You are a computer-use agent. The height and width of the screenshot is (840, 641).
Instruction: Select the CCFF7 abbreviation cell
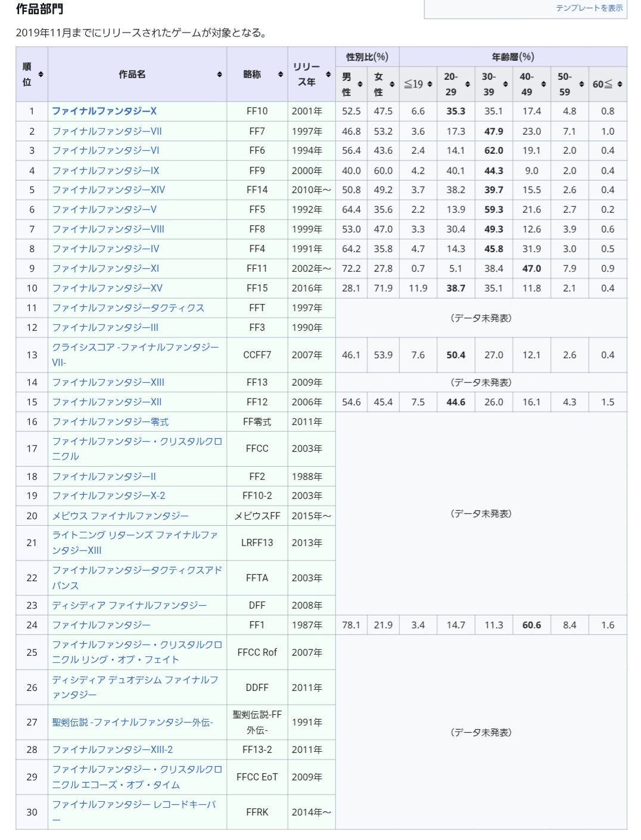(257, 355)
